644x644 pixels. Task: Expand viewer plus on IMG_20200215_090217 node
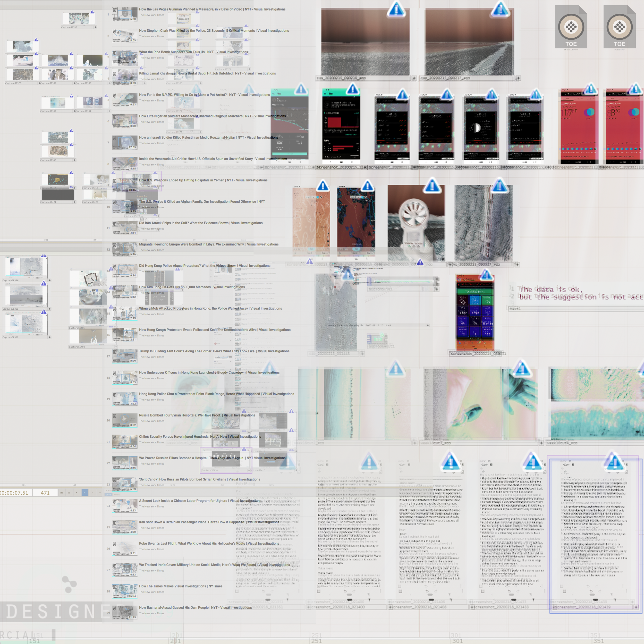click(518, 78)
